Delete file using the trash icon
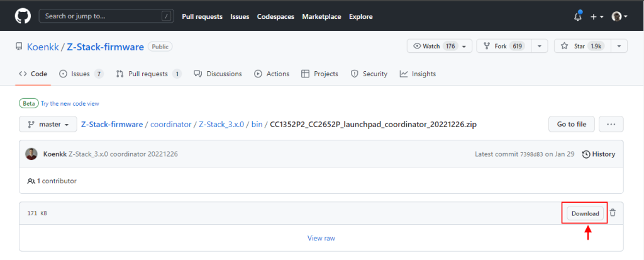 click(x=613, y=213)
